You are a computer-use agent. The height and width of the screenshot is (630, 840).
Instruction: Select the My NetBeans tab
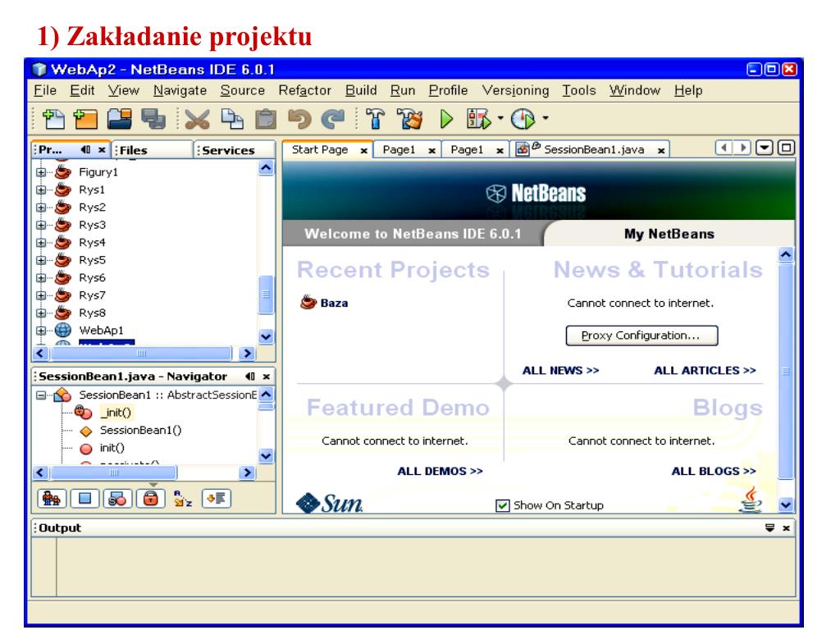(669, 234)
